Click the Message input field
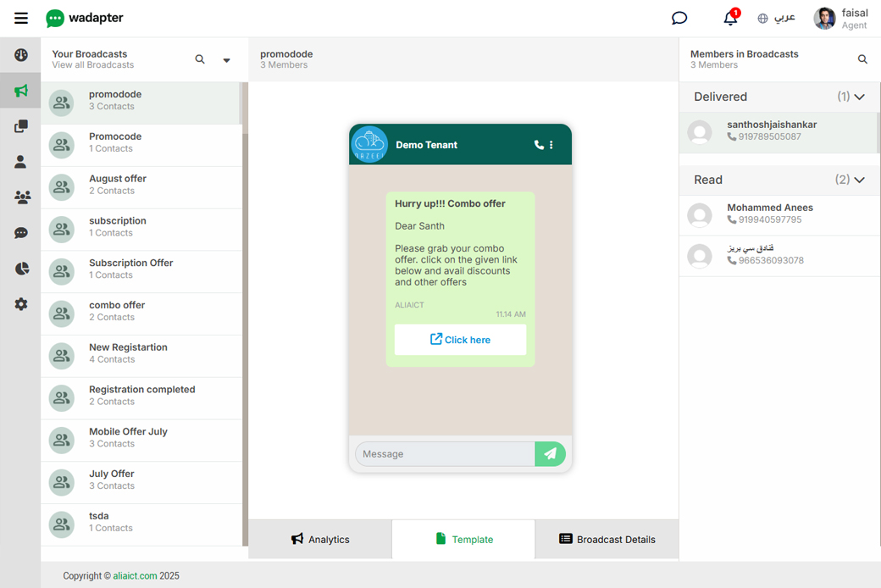Screen dimensions: 881x588 pos(445,454)
